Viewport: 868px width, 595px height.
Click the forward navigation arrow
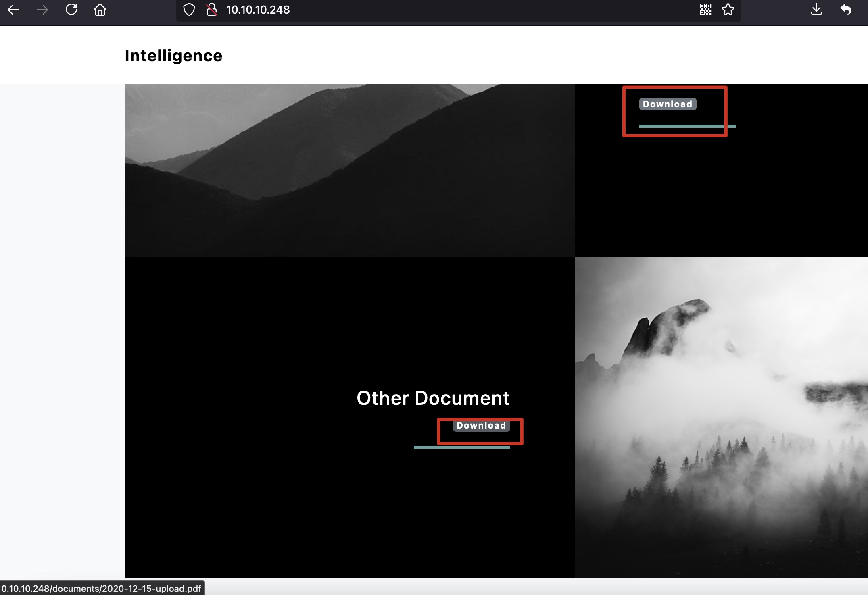[42, 10]
